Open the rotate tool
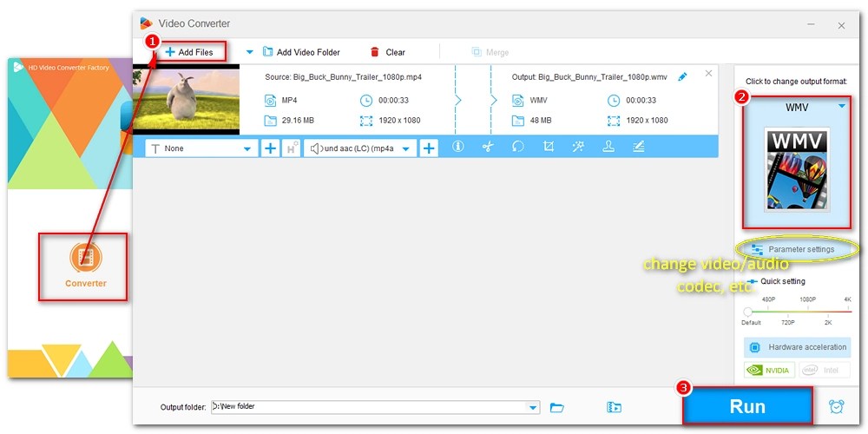 click(518, 147)
